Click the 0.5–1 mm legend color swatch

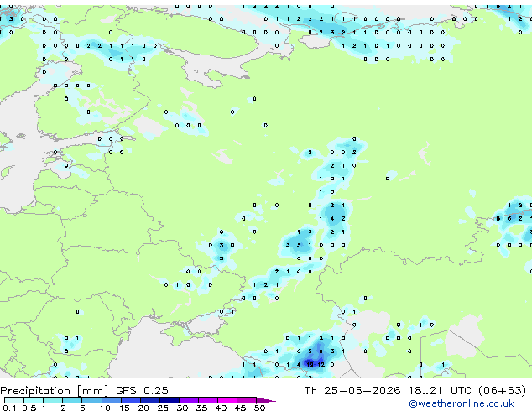tap(34, 400)
